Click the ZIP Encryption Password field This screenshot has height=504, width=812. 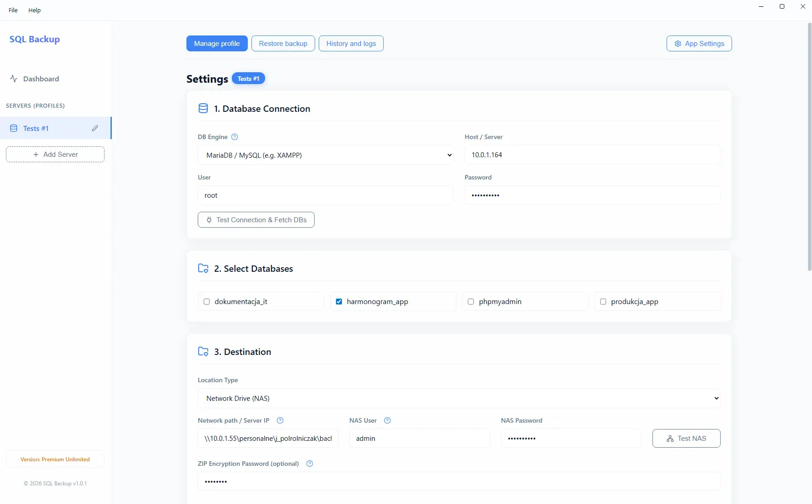click(459, 481)
